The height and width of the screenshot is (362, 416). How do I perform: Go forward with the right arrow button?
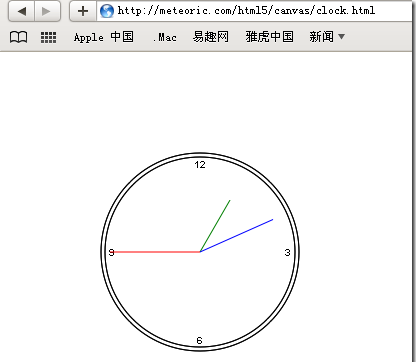tap(47, 11)
